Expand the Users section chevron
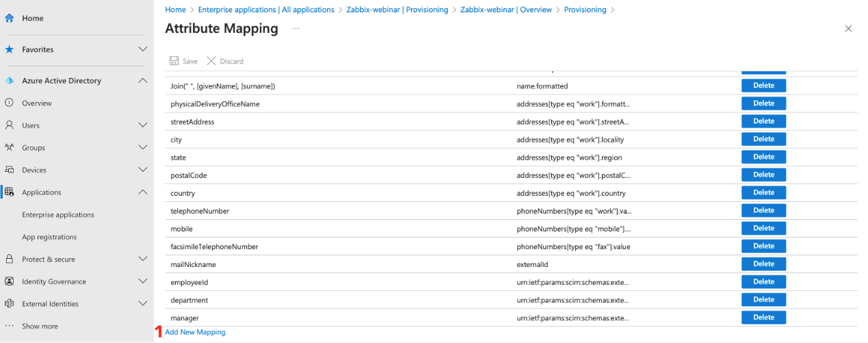 tap(142, 125)
